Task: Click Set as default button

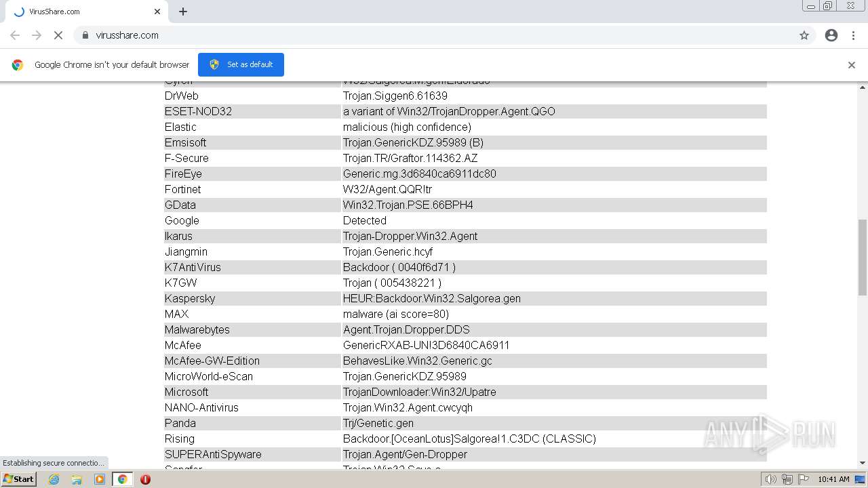Action: pyautogui.click(x=241, y=64)
